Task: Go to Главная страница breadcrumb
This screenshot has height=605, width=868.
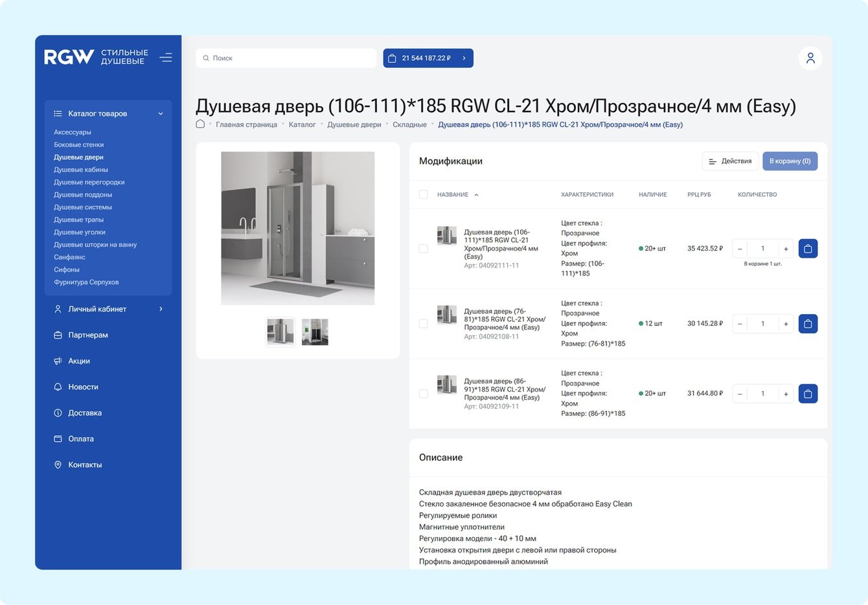Action: point(247,125)
